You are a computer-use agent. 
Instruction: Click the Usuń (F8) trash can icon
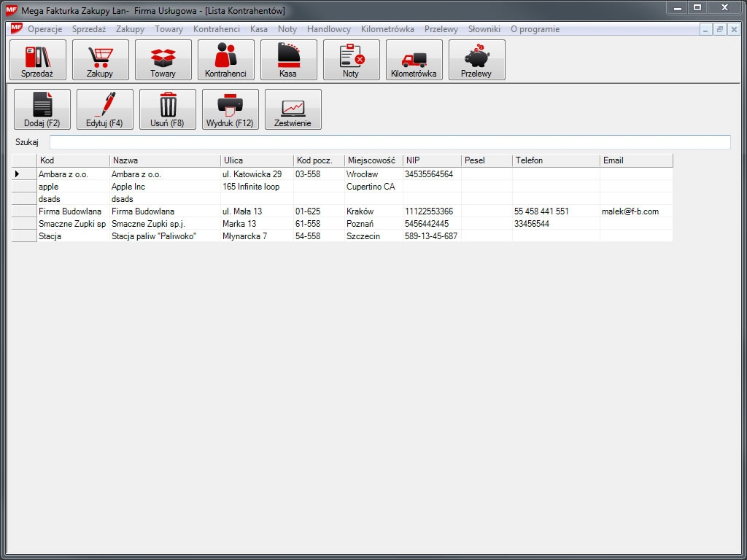(x=168, y=109)
